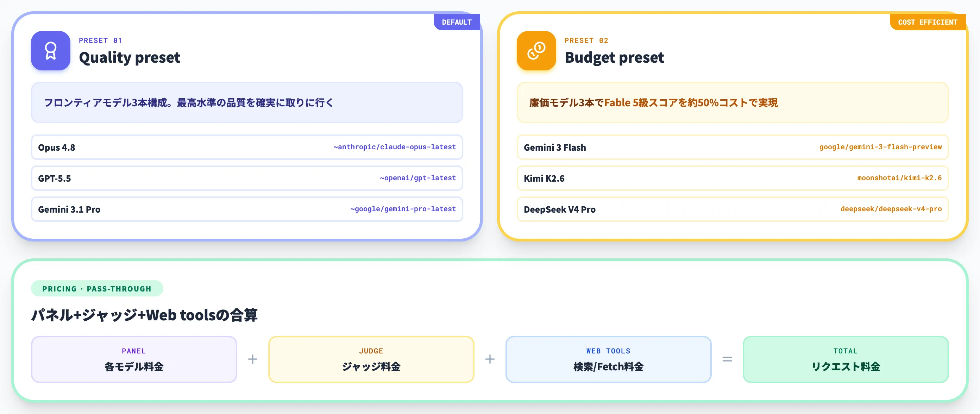Click the COST EFFICIENT badge
The image size is (980, 414).
click(x=928, y=22)
